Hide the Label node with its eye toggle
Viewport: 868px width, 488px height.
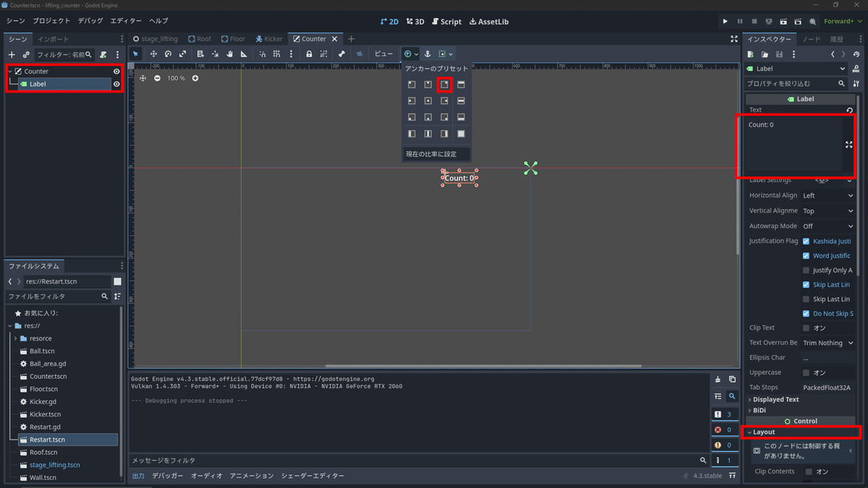click(115, 83)
